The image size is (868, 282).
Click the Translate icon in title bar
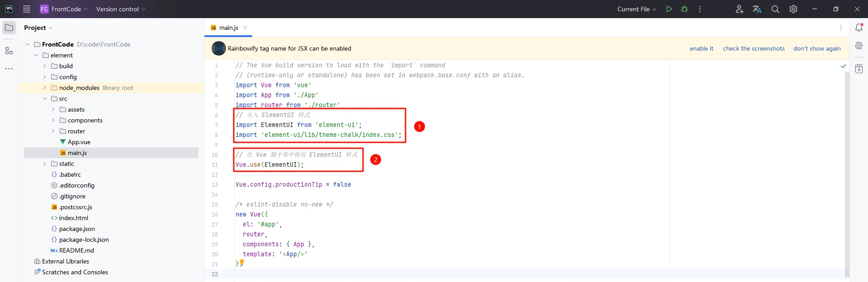click(757, 9)
